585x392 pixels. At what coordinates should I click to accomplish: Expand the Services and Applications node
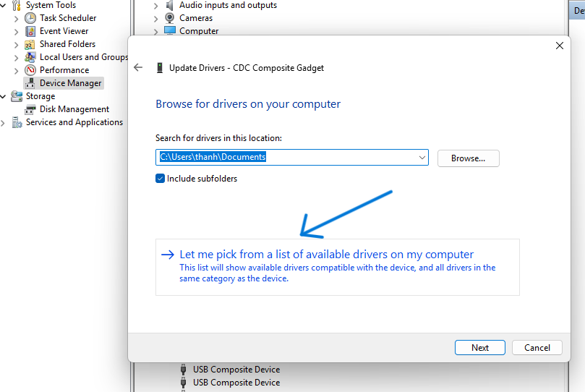[4, 123]
